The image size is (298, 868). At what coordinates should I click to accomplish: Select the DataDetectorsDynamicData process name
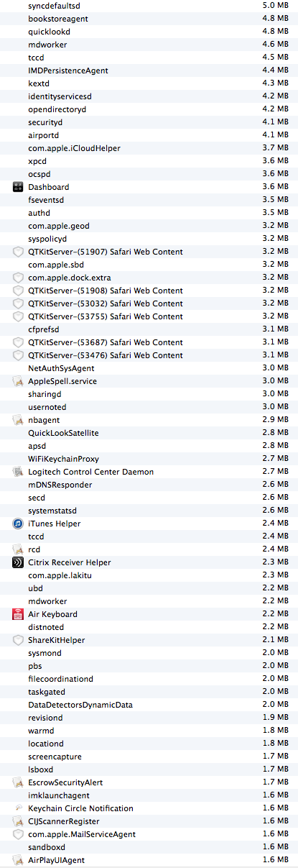tap(80, 705)
